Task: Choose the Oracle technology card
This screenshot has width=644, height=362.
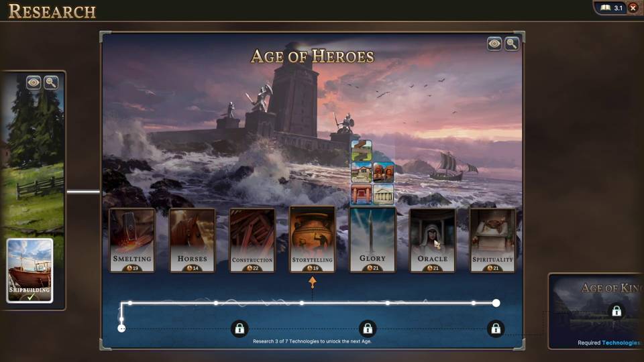Action: [x=433, y=240]
